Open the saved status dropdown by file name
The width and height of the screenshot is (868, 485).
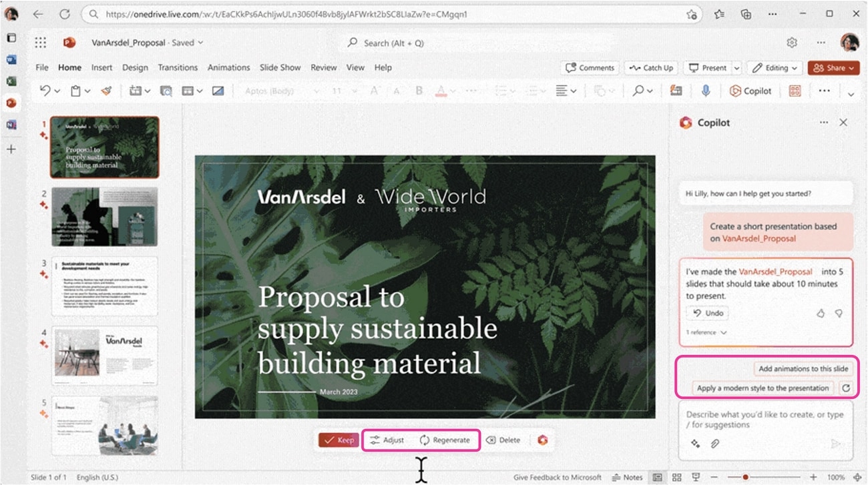200,43
